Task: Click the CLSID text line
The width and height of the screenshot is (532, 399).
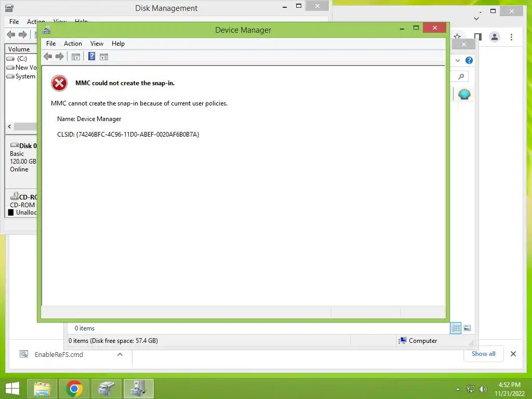Action: pyautogui.click(x=128, y=135)
